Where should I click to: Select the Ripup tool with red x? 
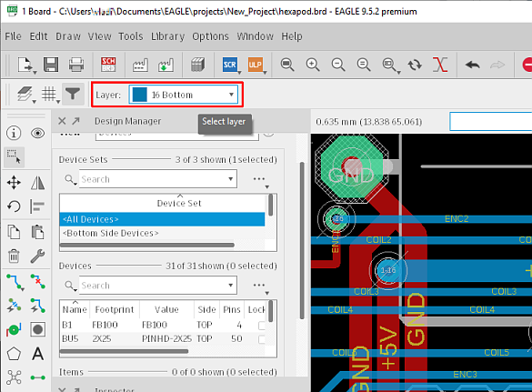click(x=37, y=282)
